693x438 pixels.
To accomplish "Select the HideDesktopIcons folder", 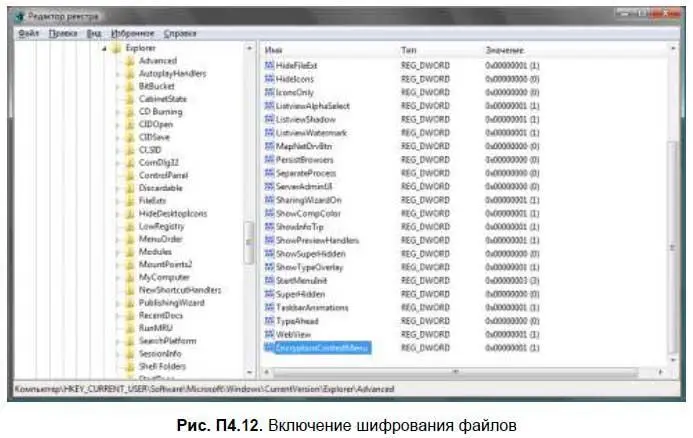I will (x=173, y=214).
